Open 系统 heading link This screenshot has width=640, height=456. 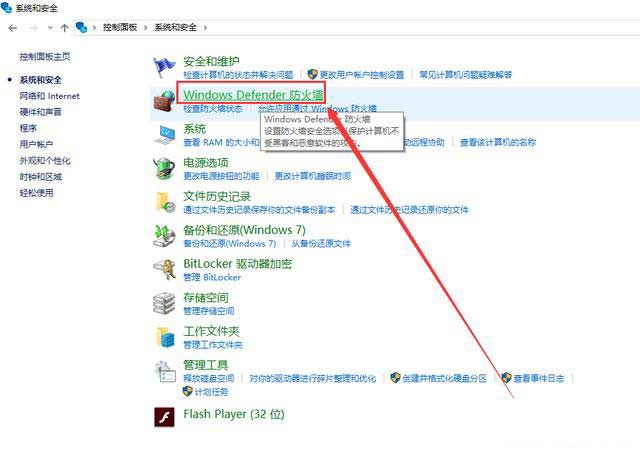point(194,129)
